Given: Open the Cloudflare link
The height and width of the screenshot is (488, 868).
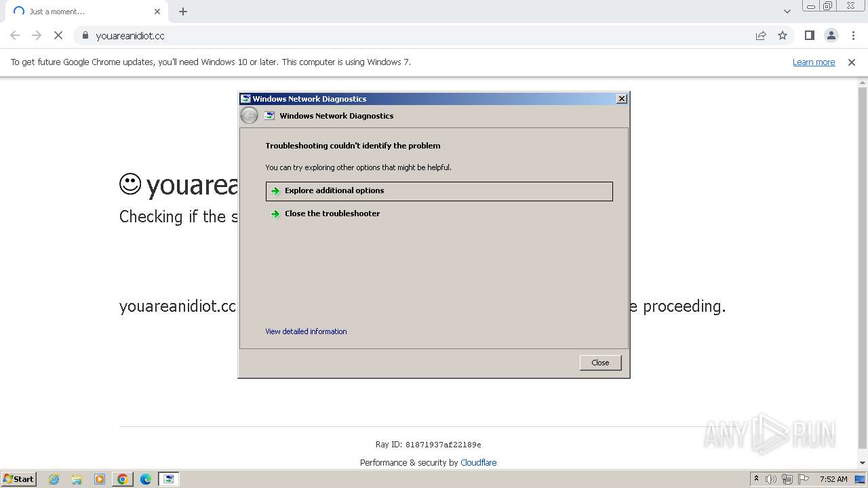Looking at the screenshot, I should [478, 462].
